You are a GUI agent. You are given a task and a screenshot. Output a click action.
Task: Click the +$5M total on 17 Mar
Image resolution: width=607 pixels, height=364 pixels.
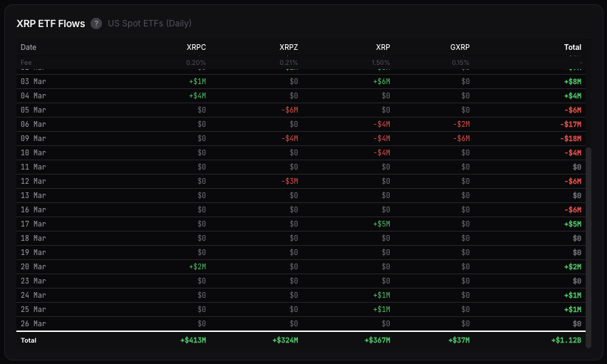(573, 224)
